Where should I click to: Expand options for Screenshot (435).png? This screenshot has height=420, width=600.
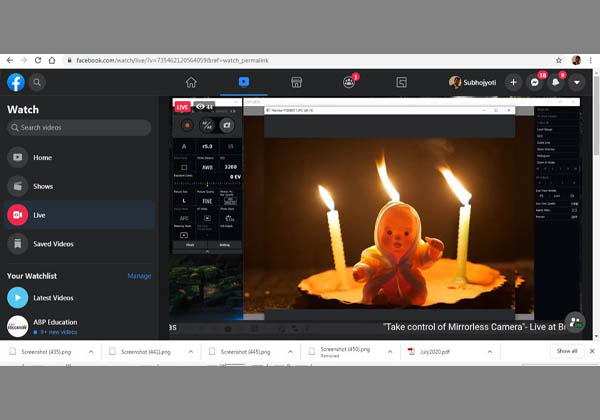(91, 352)
